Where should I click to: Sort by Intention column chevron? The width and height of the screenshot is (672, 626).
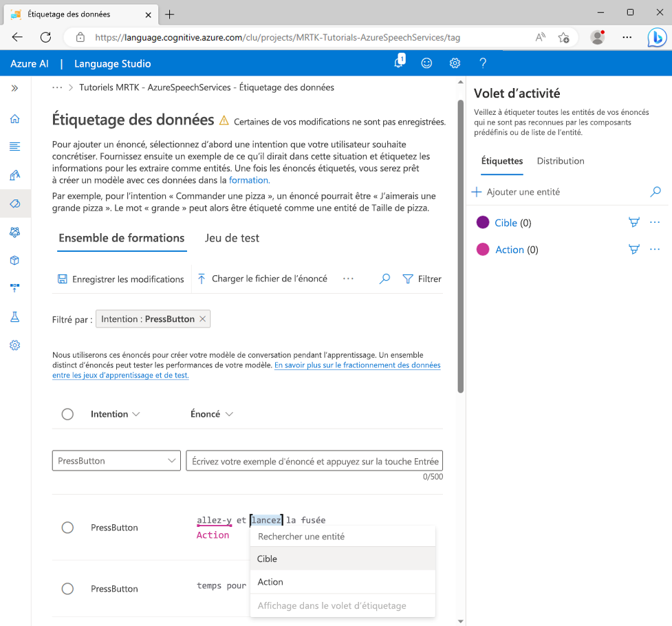(136, 414)
